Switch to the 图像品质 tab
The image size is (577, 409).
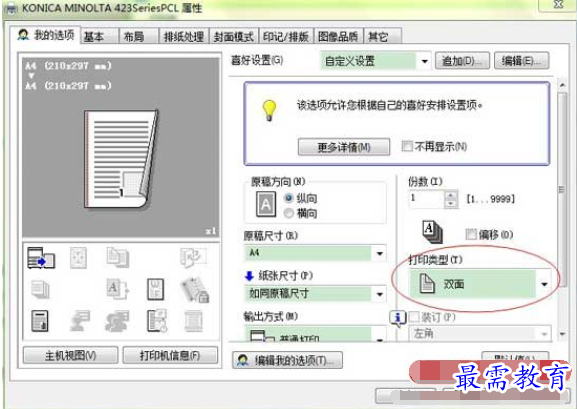tap(338, 36)
